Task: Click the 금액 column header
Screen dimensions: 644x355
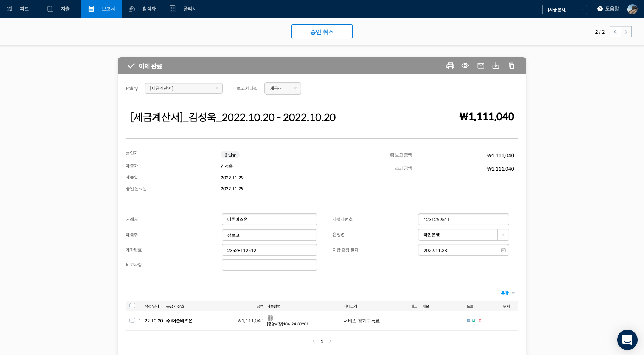Action: [x=260, y=306]
